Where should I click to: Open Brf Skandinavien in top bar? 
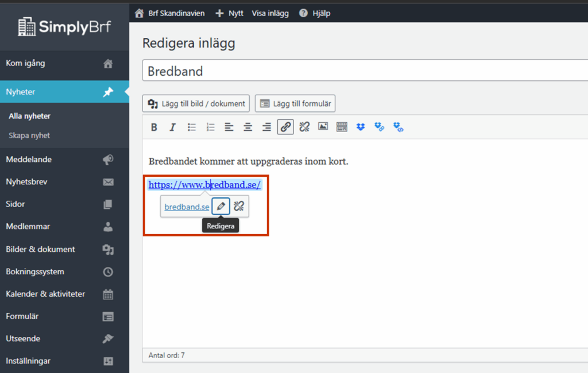[x=170, y=14]
